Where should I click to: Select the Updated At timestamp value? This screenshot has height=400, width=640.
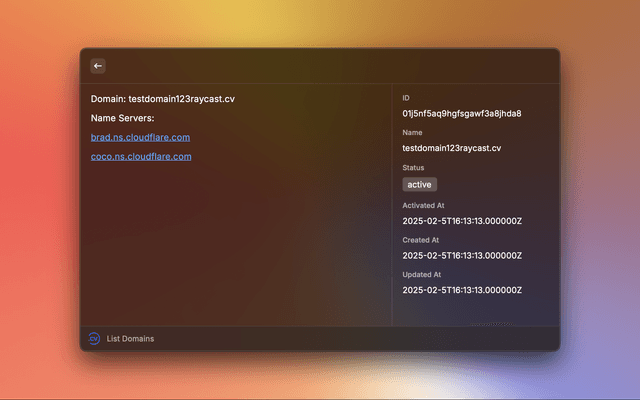point(461,290)
